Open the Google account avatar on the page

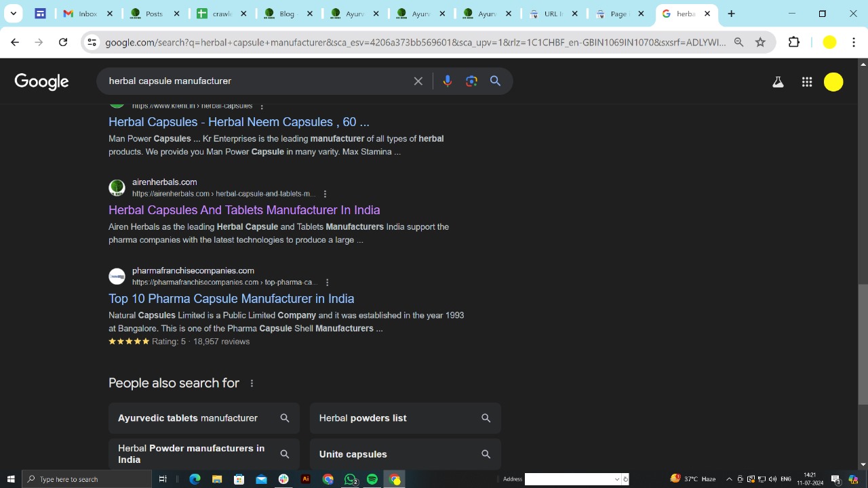(x=833, y=82)
